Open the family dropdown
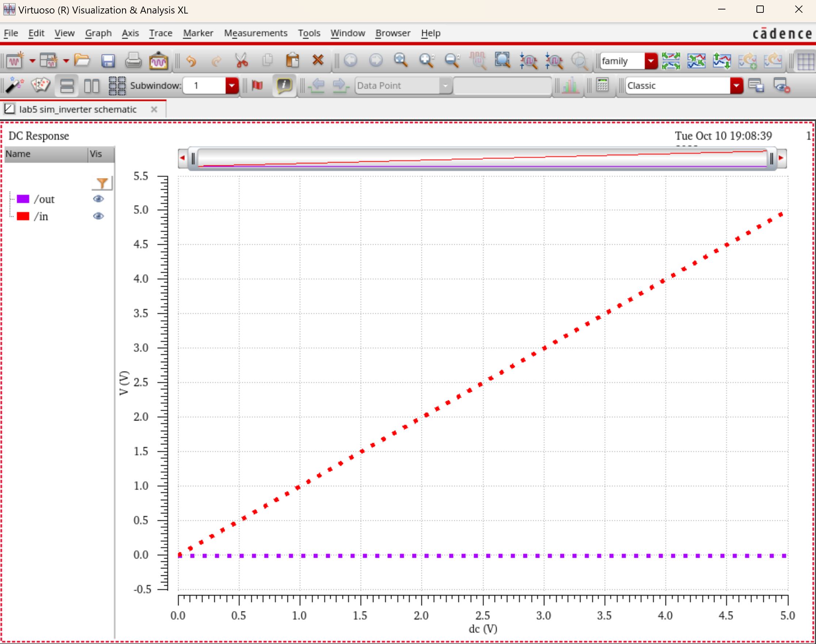The height and width of the screenshot is (644, 816). 651,61
